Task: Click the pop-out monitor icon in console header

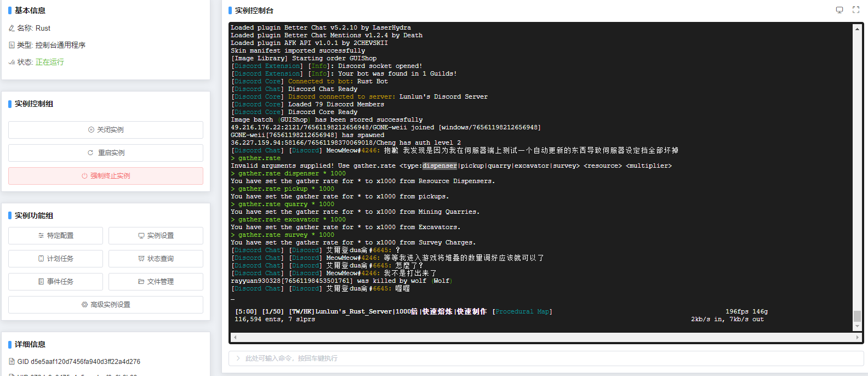Action: click(839, 10)
